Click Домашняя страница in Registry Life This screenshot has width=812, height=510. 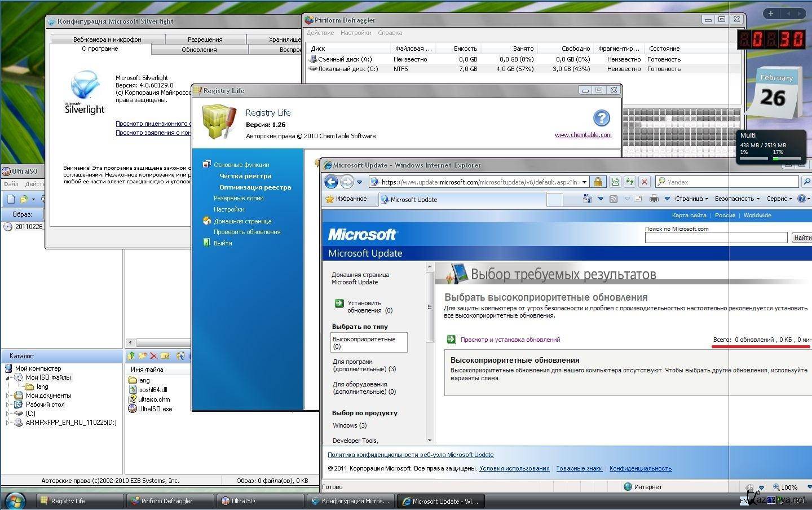click(x=242, y=221)
